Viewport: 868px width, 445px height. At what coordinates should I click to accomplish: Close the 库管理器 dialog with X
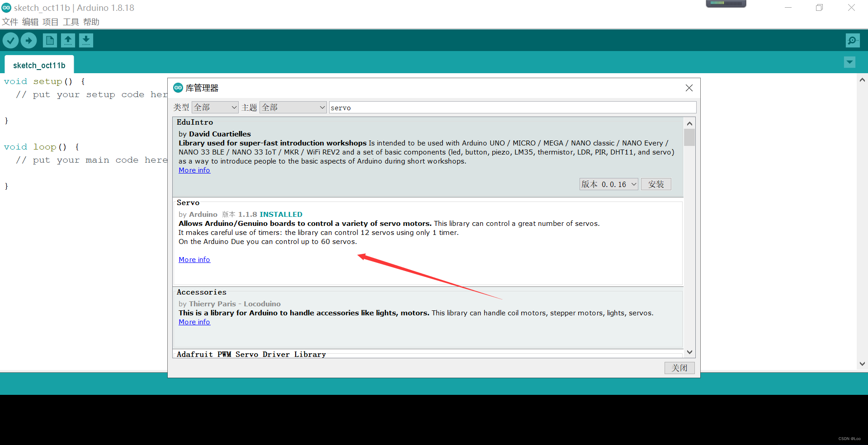(x=689, y=88)
